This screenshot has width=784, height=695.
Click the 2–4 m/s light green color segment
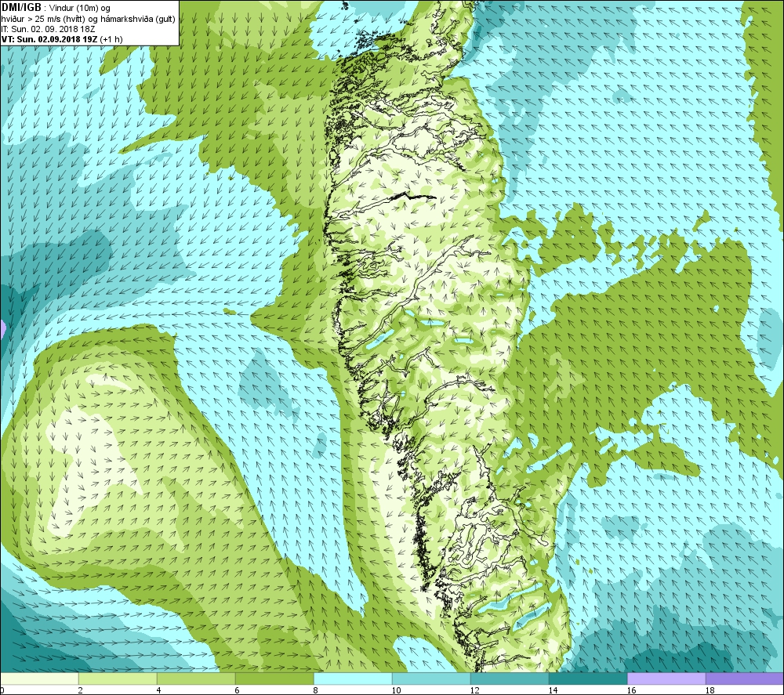[118, 679]
